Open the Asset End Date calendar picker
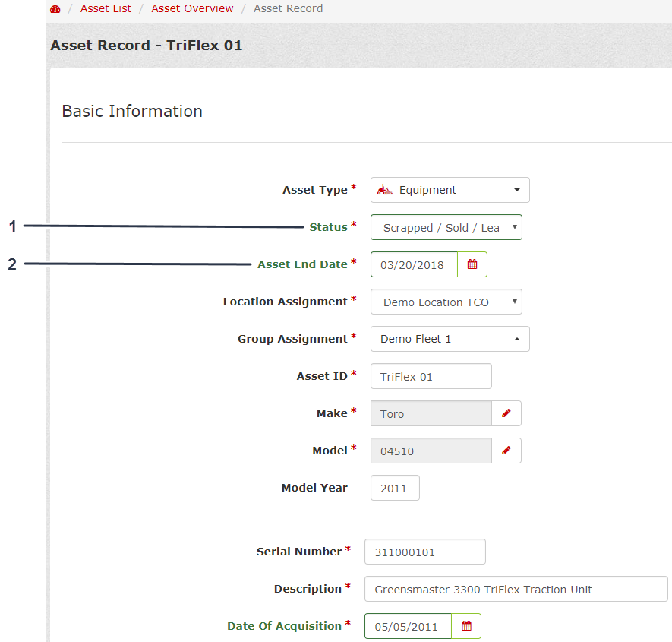 (472, 264)
